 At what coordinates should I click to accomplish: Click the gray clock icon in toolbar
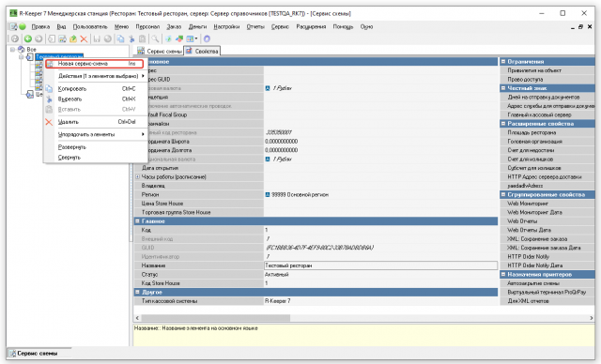pos(15,38)
